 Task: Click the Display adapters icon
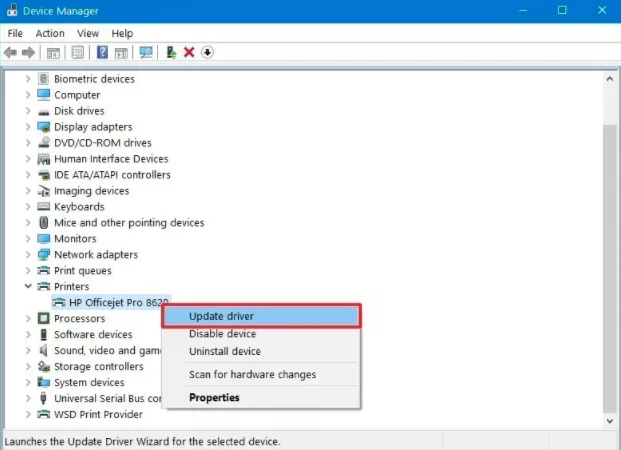[43, 127]
